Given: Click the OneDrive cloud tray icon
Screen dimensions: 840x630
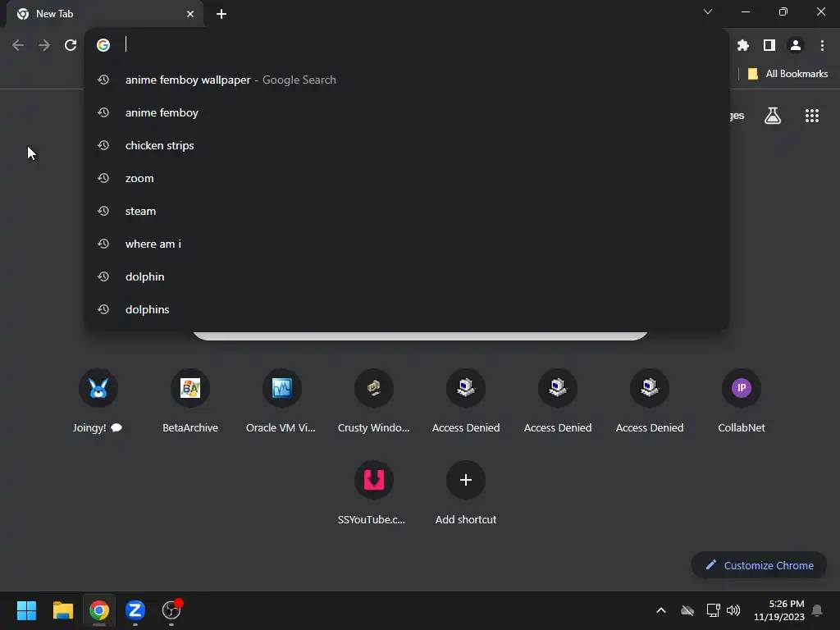Looking at the screenshot, I should [687, 610].
